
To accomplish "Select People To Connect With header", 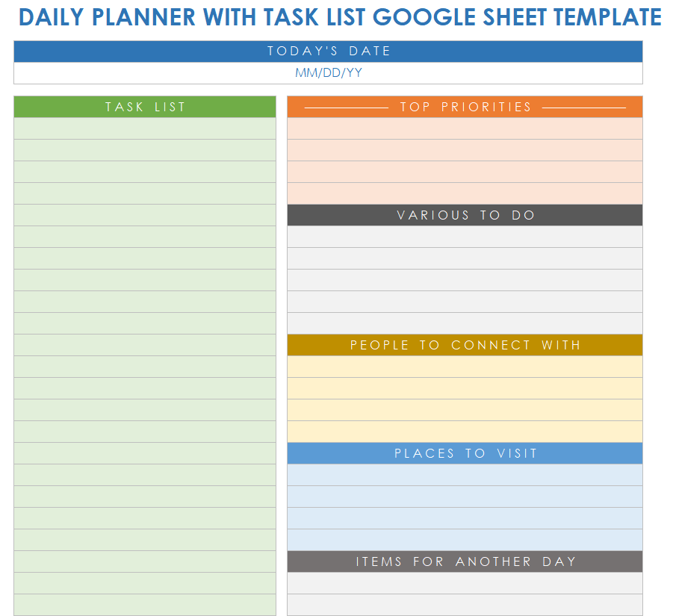I will (465, 345).
